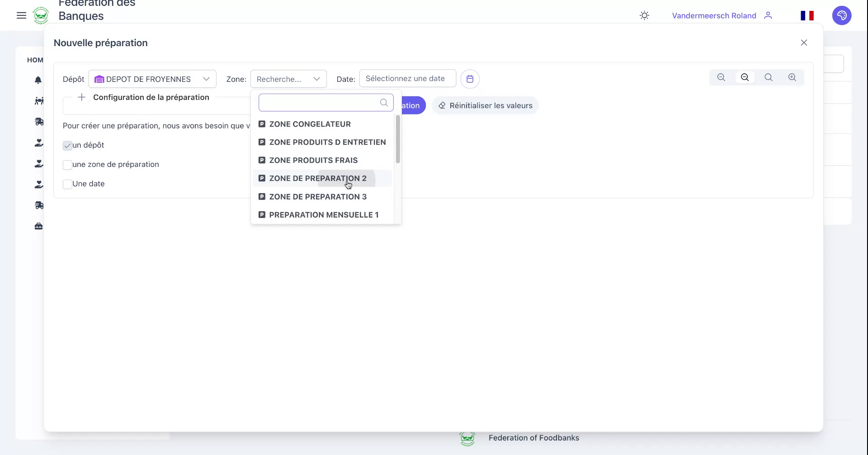Open Vandermeersch Roland profile link

pos(713,15)
